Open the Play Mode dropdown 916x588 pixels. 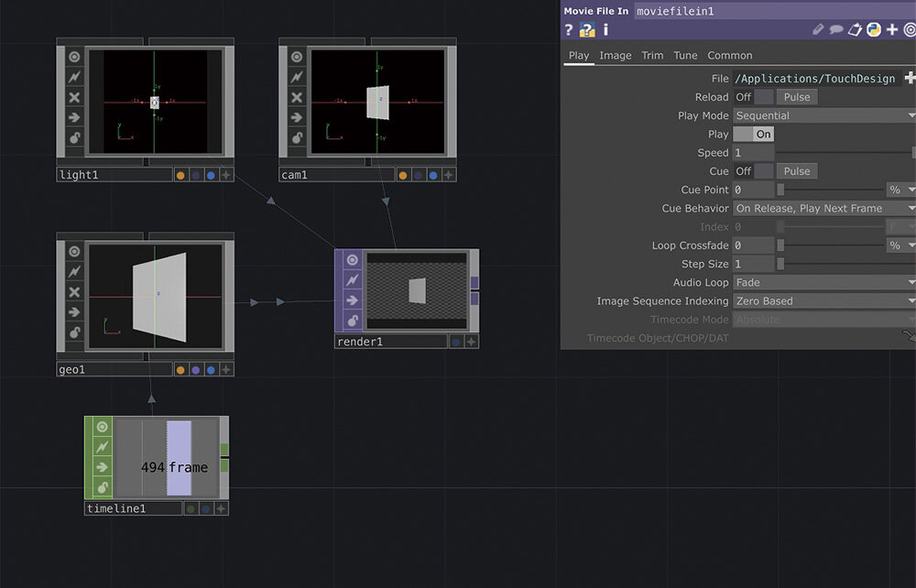click(x=823, y=115)
